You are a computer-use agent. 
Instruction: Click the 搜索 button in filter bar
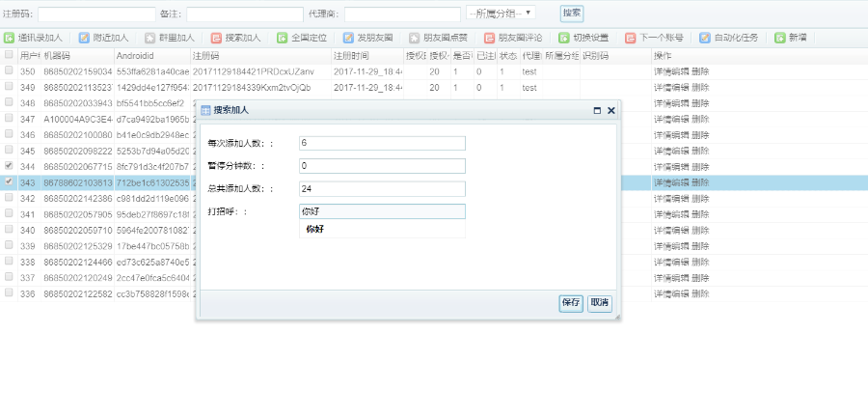click(x=572, y=13)
